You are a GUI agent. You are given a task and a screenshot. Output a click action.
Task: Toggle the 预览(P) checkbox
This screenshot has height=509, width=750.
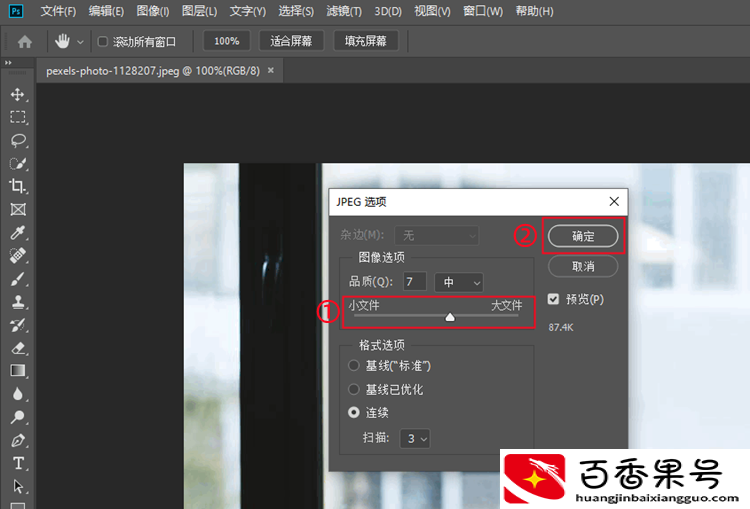pos(553,299)
